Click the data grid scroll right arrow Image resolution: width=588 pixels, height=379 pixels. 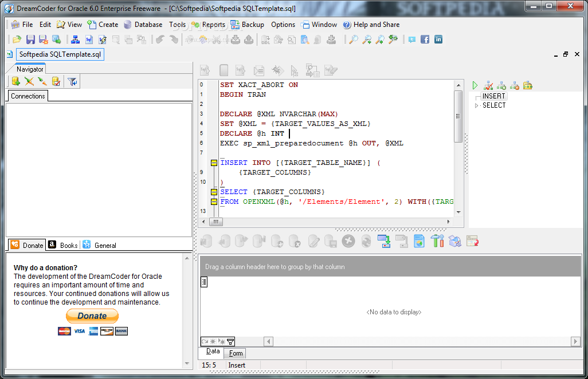576,341
